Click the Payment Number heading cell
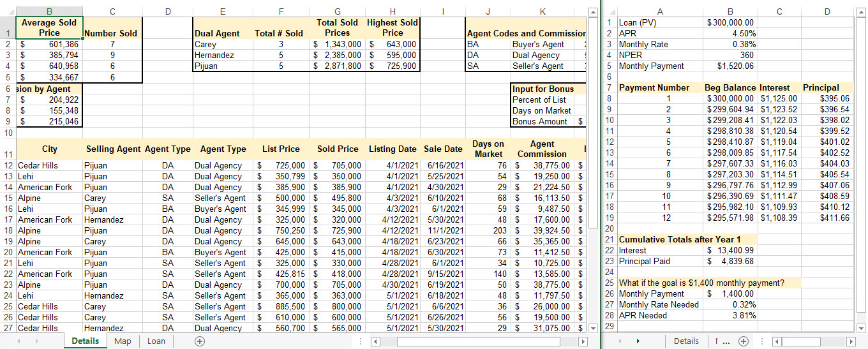Viewport: 868px width, 349px height. tap(659, 87)
